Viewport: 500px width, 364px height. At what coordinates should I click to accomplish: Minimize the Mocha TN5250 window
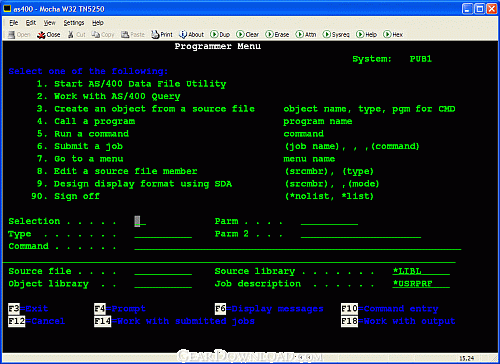(x=467, y=9)
